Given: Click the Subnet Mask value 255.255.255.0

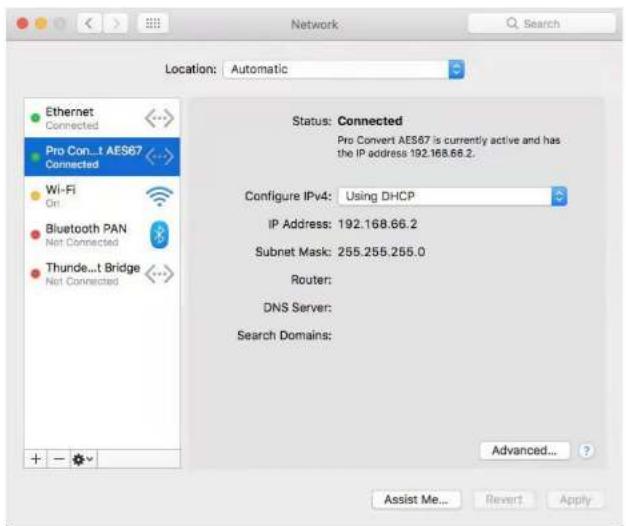Looking at the screenshot, I should tap(381, 252).
